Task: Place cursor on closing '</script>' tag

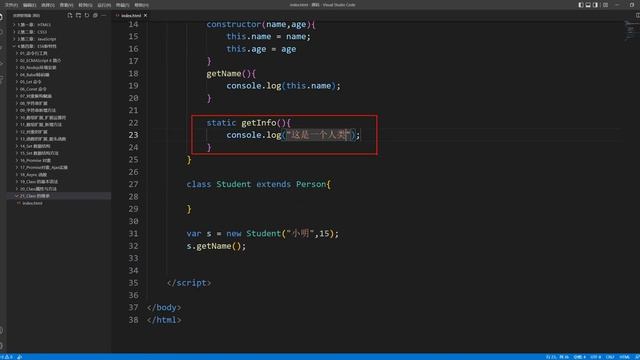Action: point(189,283)
